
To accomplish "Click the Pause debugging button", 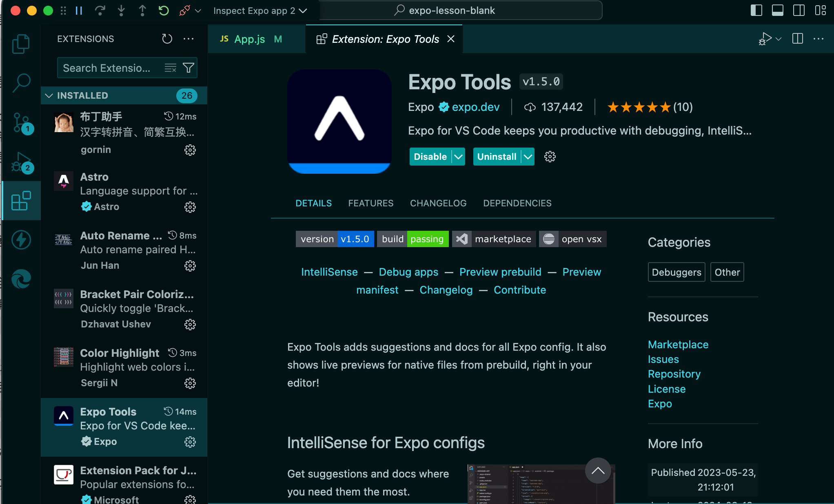I will pos(79,11).
